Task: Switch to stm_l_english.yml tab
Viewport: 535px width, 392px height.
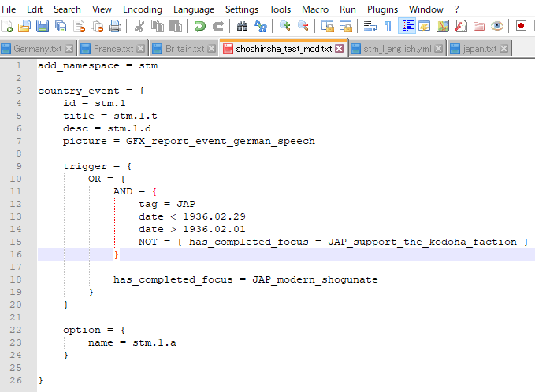Action: coord(397,49)
